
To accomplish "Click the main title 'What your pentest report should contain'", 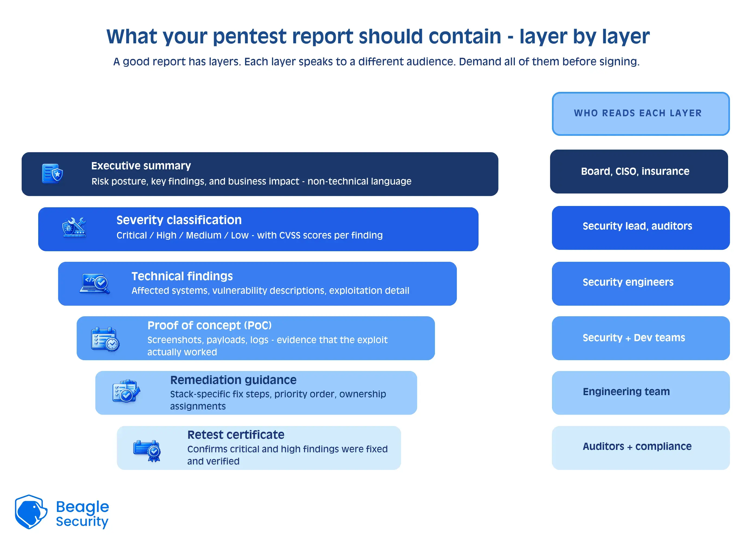I will tap(378, 36).
